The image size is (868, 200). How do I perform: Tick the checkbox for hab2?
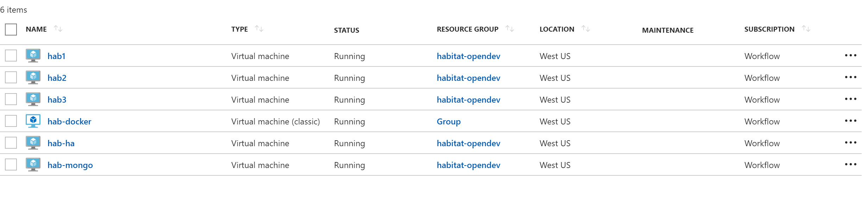11,77
